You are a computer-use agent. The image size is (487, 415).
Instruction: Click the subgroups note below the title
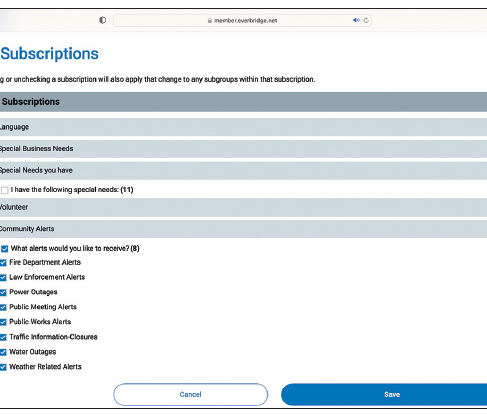click(x=157, y=79)
